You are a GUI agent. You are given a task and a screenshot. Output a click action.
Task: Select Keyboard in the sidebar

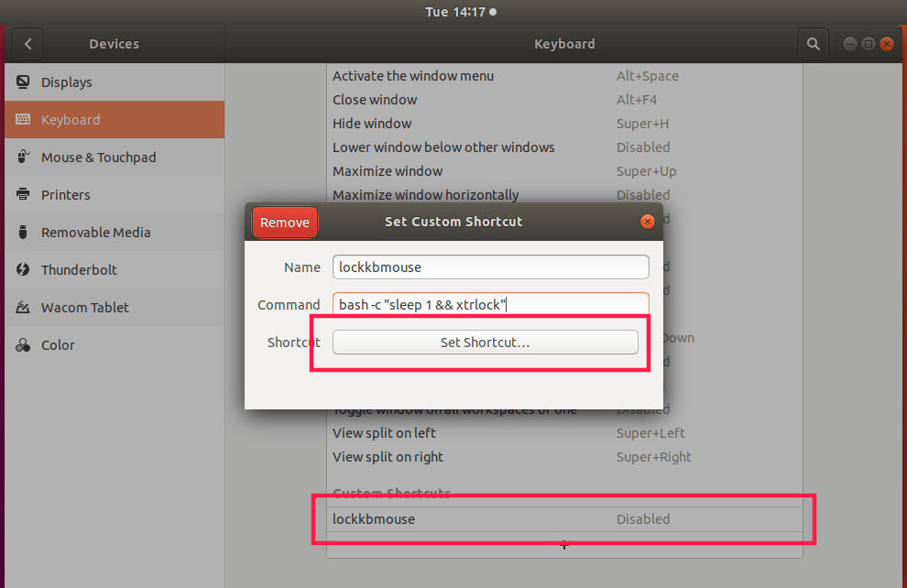tap(115, 120)
